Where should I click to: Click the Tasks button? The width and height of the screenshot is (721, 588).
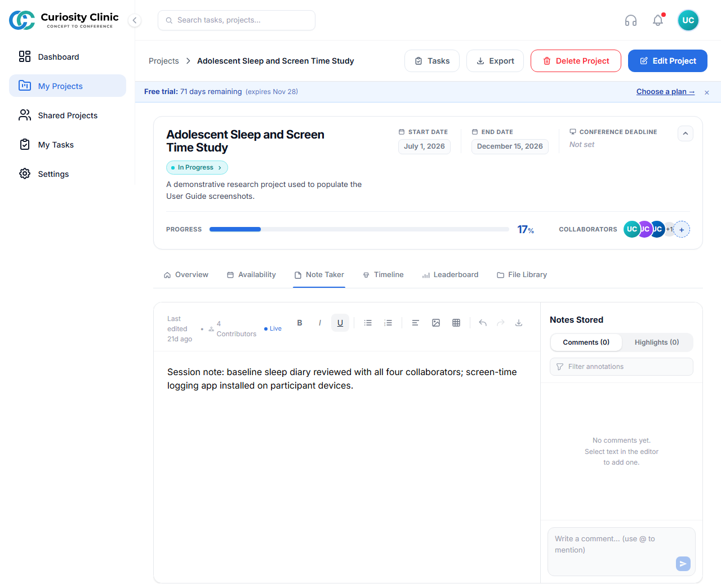pyautogui.click(x=432, y=61)
